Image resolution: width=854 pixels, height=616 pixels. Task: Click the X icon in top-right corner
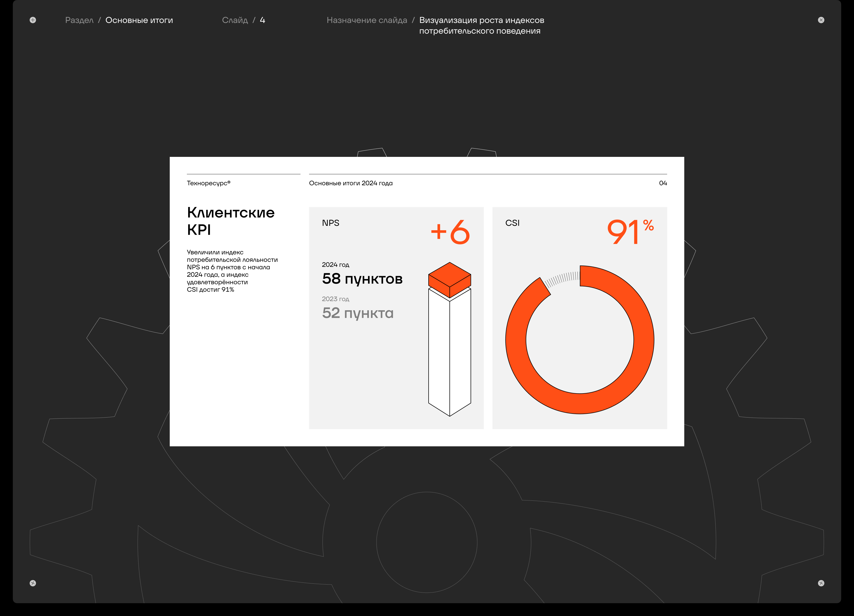821,20
